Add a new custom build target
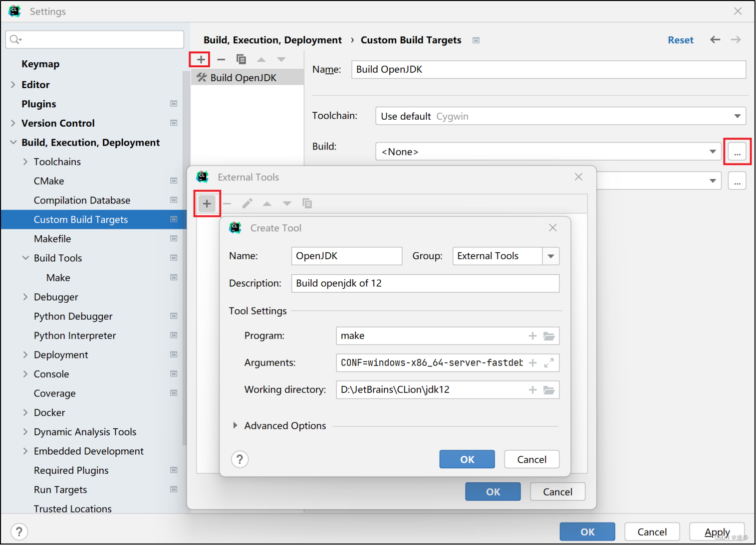Viewport: 756px width, 545px height. click(201, 59)
